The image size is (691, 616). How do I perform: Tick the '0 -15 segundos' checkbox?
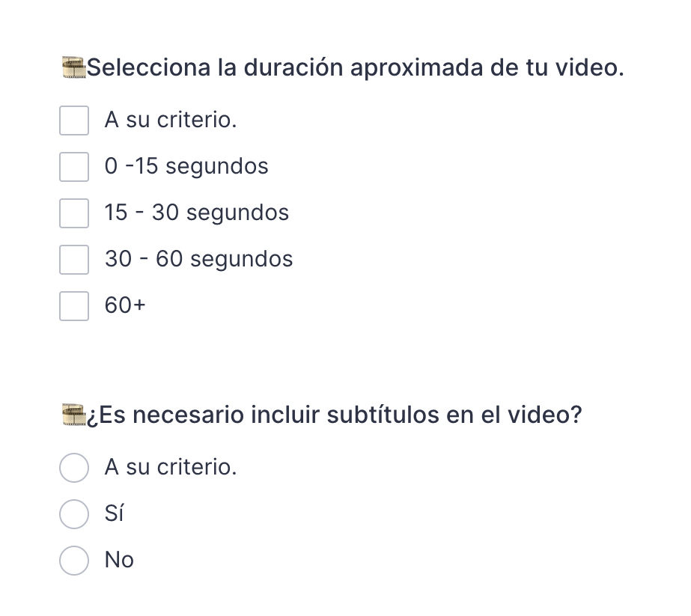(x=74, y=166)
